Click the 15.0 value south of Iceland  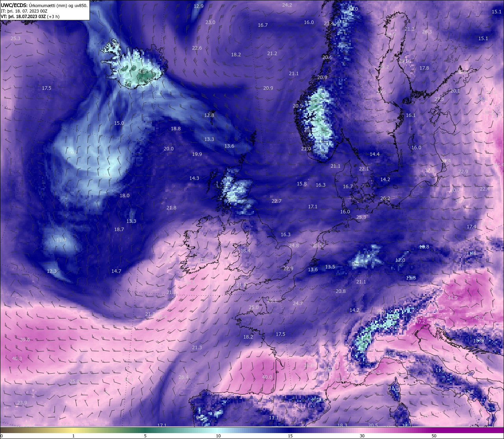[119, 123]
